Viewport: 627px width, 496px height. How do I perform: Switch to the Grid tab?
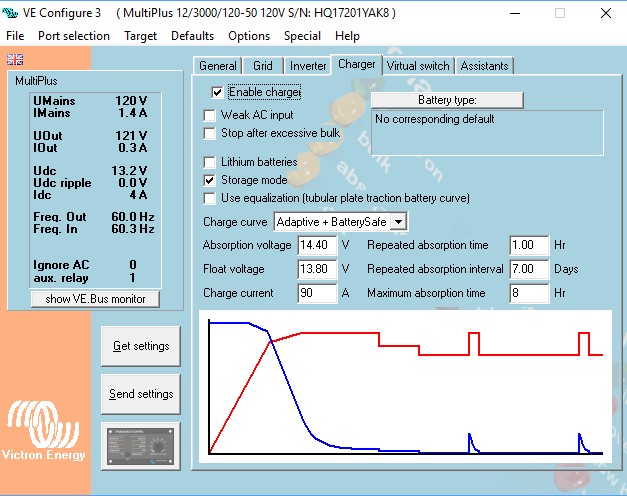[x=263, y=66]
